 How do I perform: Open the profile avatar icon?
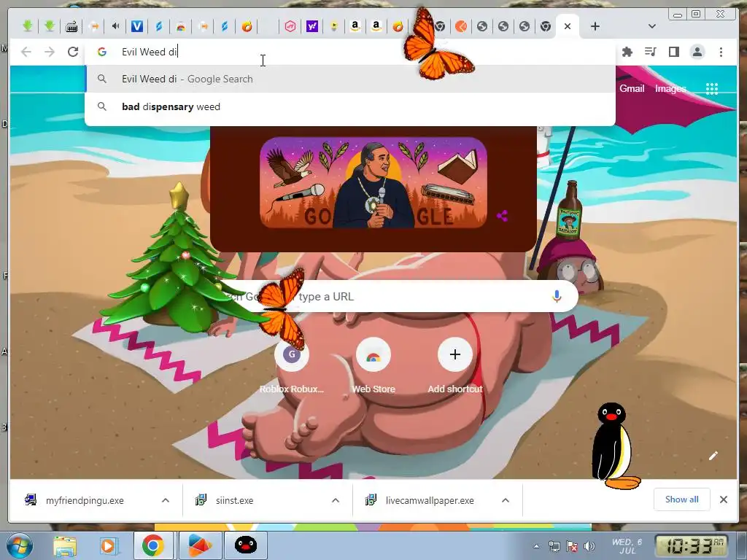tap(697, 52)
